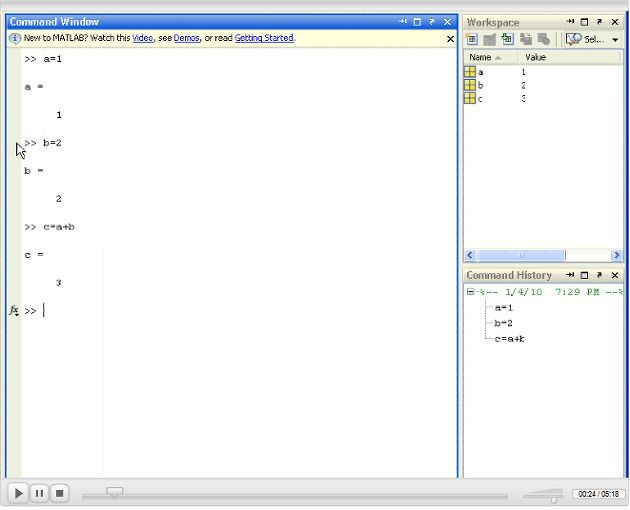The height and width of the screenshot is (510, 630).
Task: Click the 1/4/10 7:29 PM session header
Action: (x=551, y=292)
